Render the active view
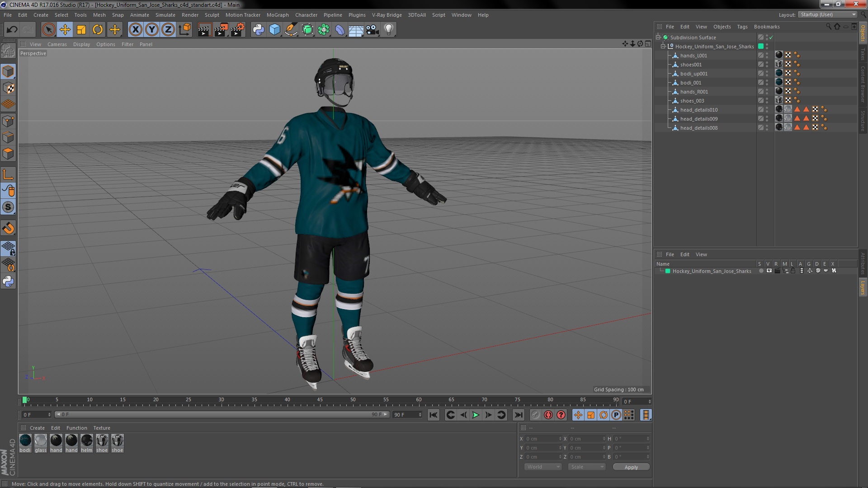 pos(204,30)
